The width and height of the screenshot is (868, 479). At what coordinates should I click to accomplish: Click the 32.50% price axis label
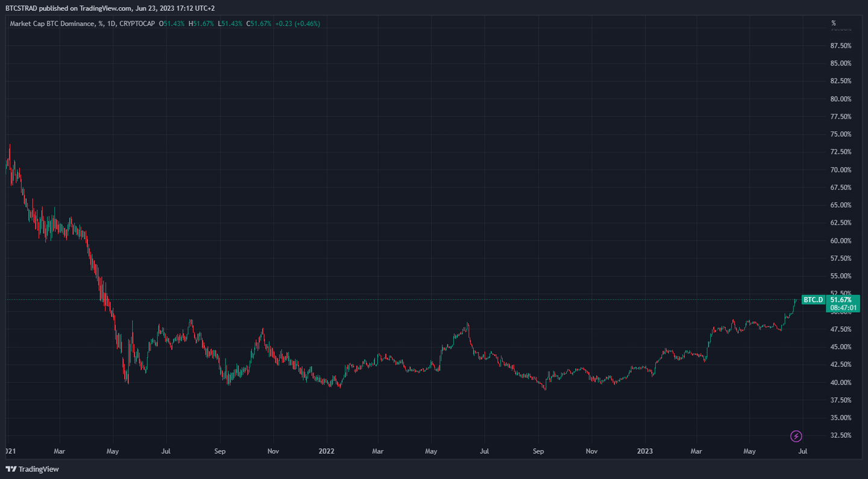pyautogui.click(x=840, y=435)
